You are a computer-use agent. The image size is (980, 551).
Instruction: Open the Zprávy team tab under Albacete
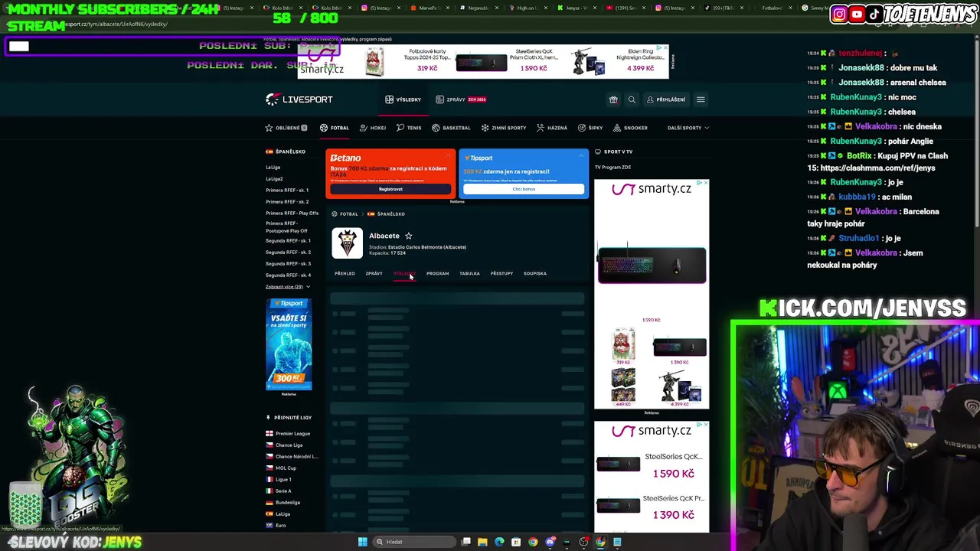point(374,273)
